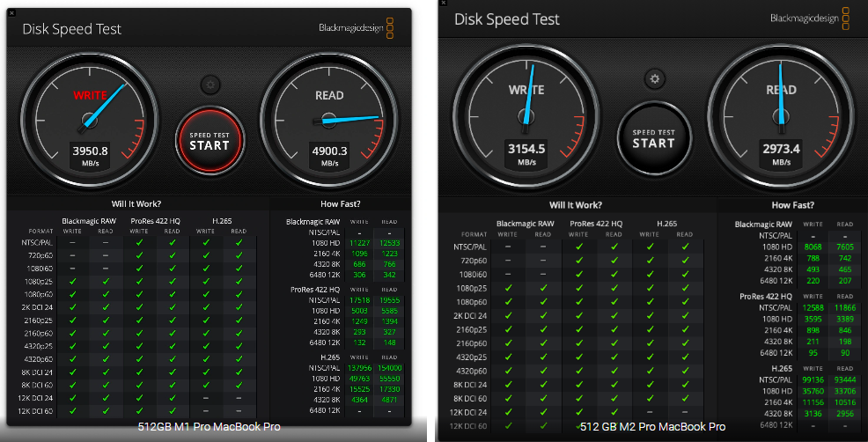Screen dimensions: 868x442
Task: Click ProRes 1080 HD read value 5585
Action: pos(390,311)
